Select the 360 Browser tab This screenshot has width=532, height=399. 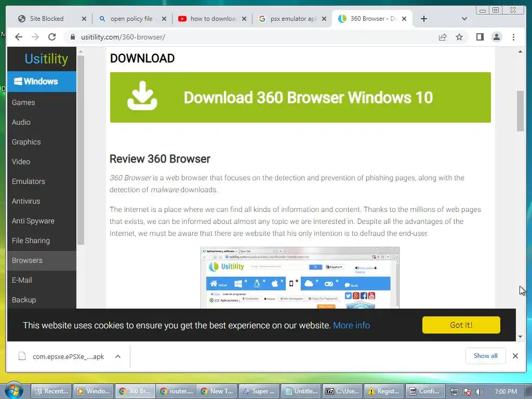point(373,19)
